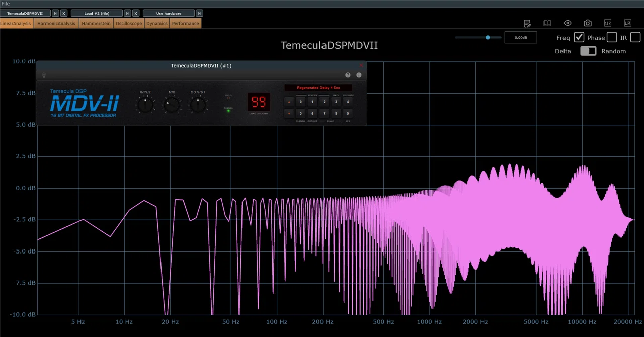This screenshot has height=337, width=644.
Task: Select keypad button 7 on MDV-II
Action: (324, 114)
